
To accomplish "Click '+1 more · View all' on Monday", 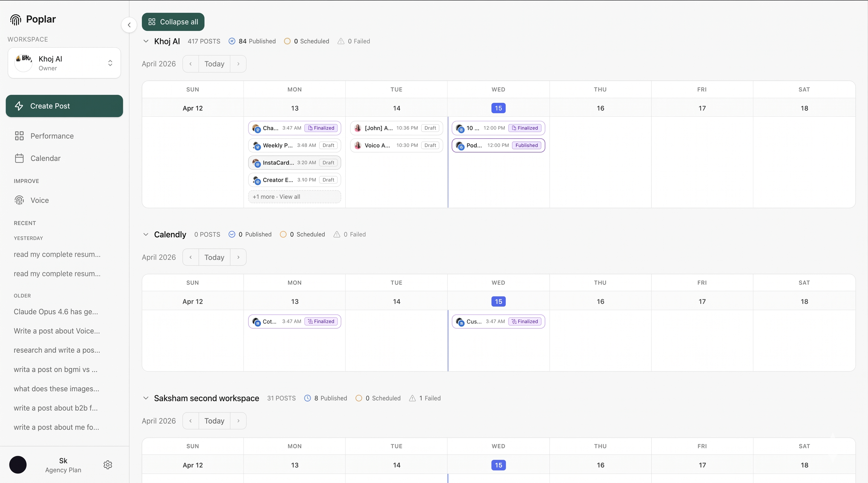I will point(294,197).
